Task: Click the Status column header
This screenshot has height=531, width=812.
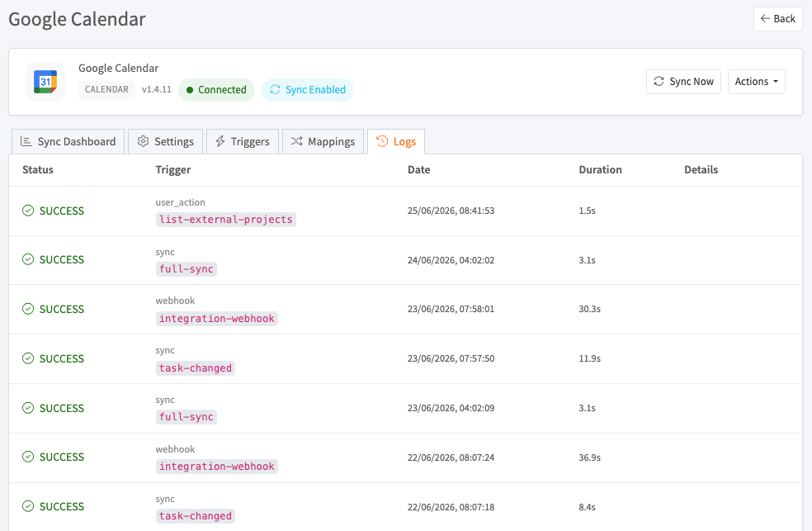Action: 38,169
